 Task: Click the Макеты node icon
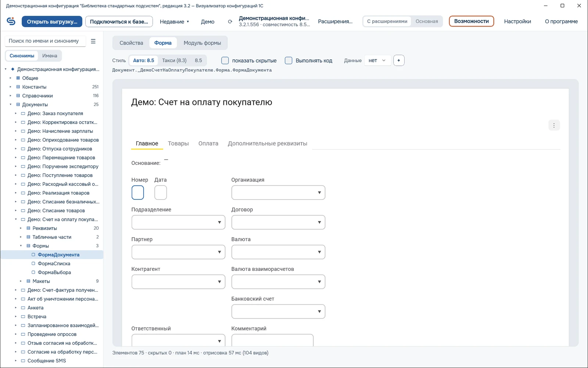28,281
